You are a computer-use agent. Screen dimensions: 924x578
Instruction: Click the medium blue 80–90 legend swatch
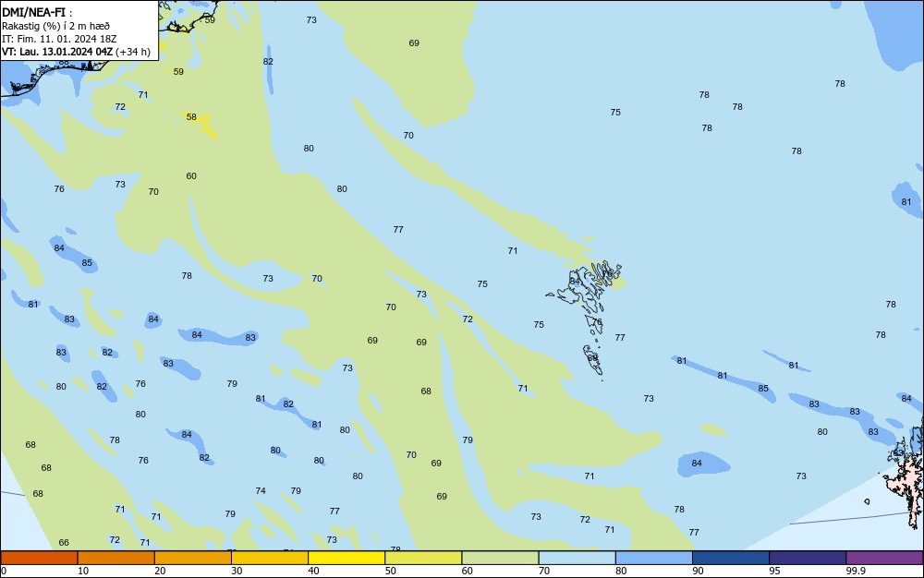654,558
